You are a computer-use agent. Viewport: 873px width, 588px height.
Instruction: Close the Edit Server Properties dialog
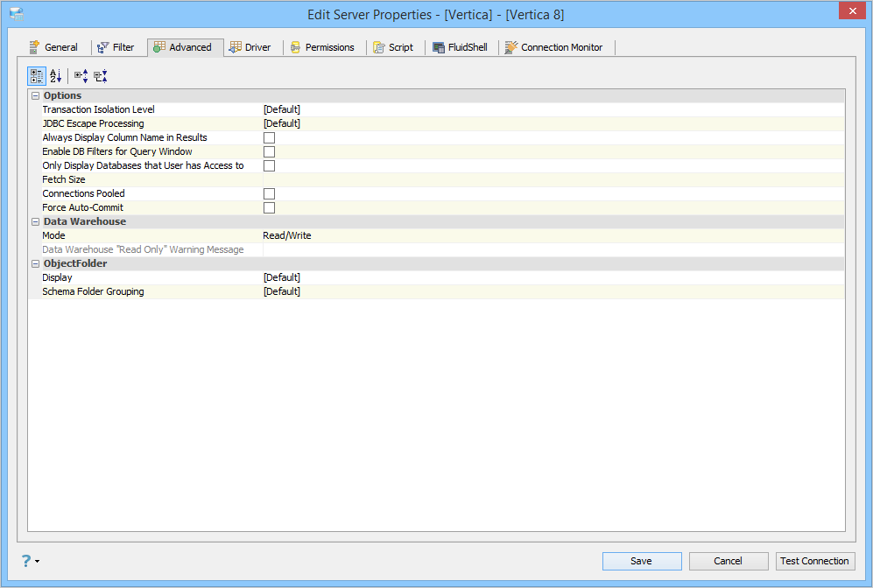[852, 10]
